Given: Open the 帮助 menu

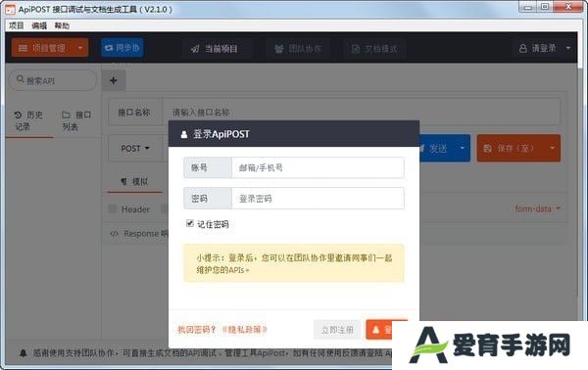Looking at the screenshot, I should [62, 25].
